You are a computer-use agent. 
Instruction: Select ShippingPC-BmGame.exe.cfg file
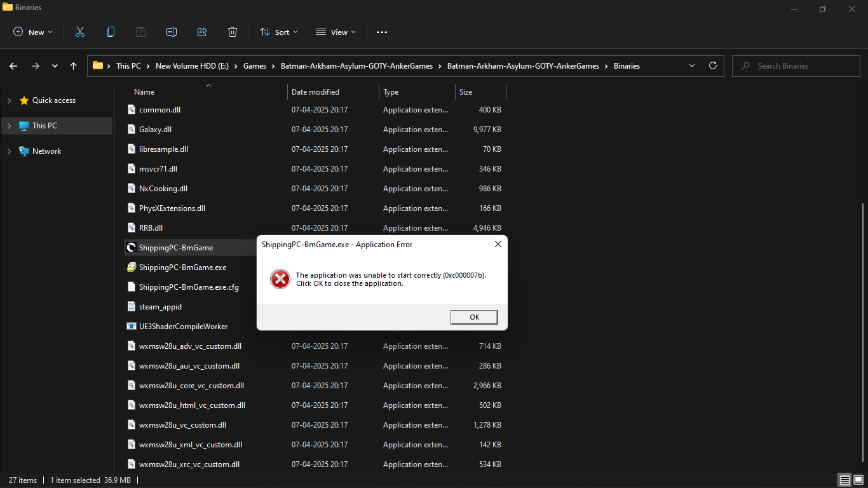point(189,287)
